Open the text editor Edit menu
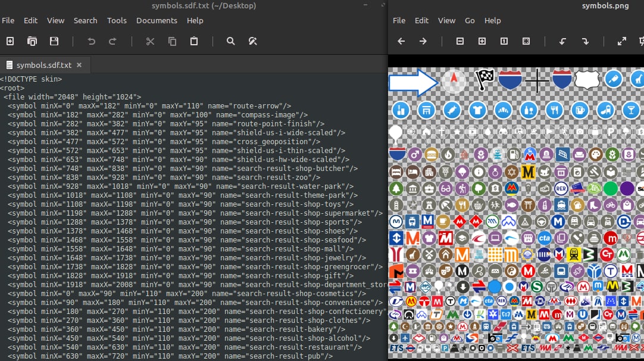Viewport: 644px width, 361px height. [30, 21]
